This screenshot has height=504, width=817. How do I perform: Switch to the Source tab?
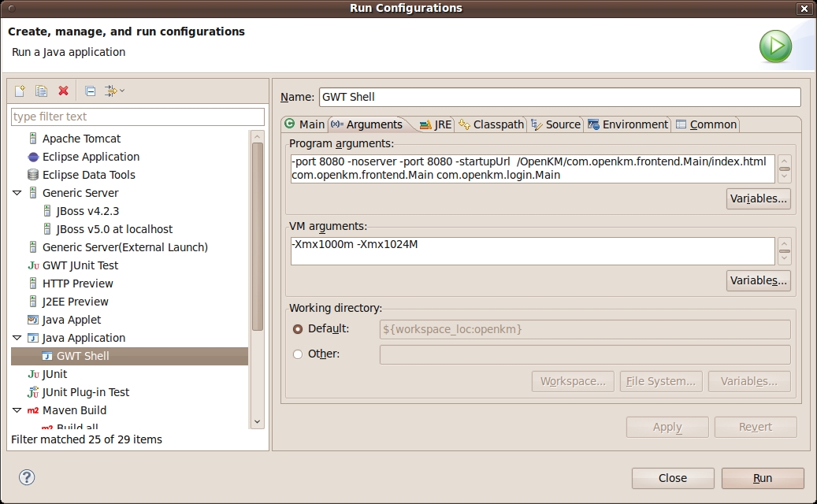(555, 124)
